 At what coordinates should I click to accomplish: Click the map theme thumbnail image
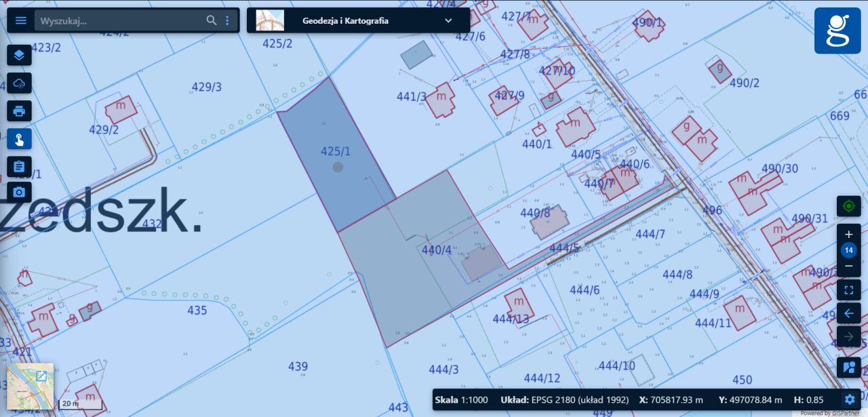pos(270,20)
